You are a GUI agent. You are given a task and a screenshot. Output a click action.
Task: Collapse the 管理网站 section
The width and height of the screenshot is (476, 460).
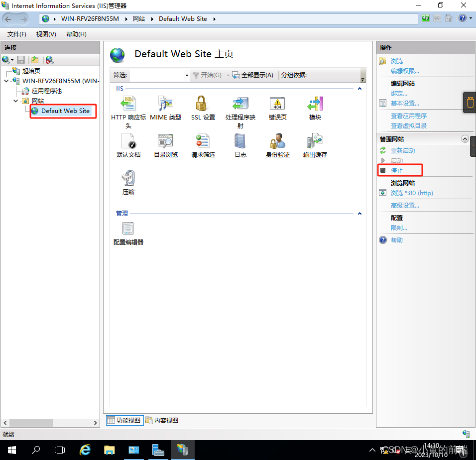point(465,139)
